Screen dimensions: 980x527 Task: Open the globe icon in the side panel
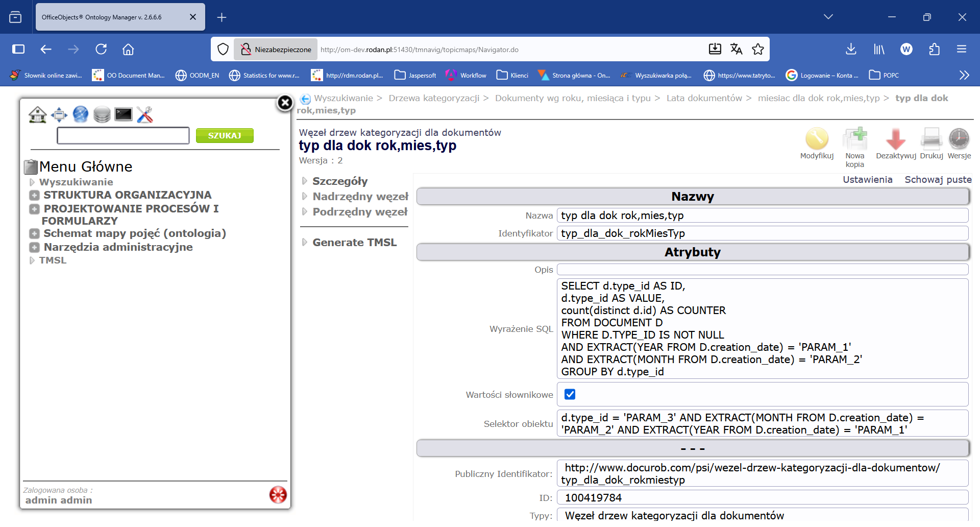click(x=80, y=114)
